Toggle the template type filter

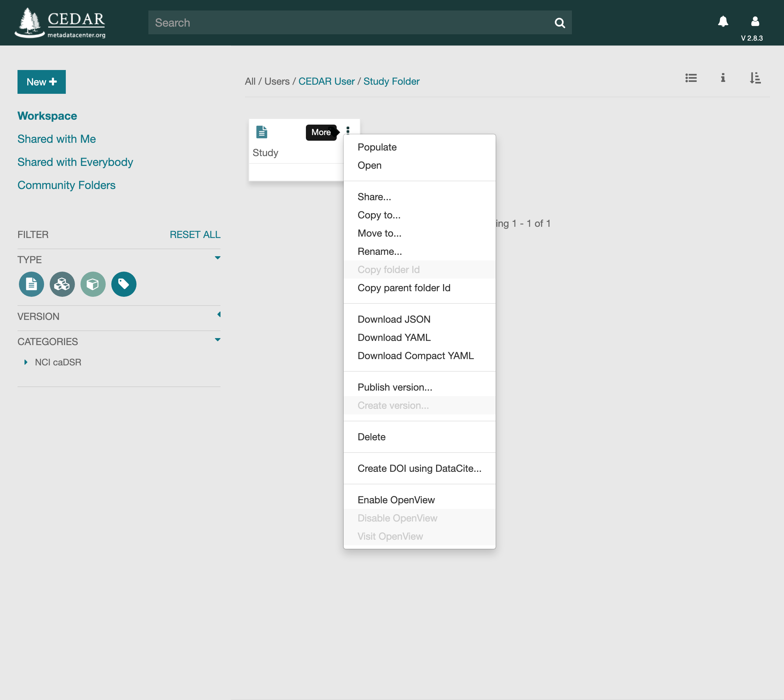pos(31,284)
